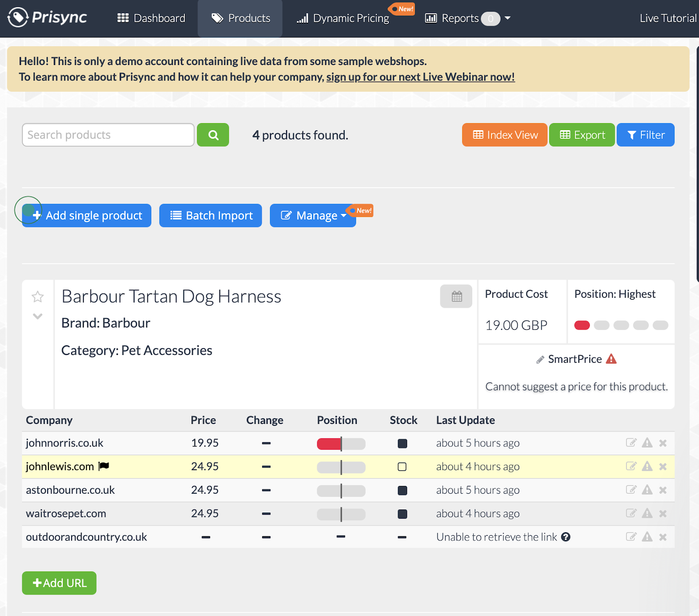This screenshot has height=616, width=699.
Task: Click the SmartPrice pencil edit icon
Action: 540,360
